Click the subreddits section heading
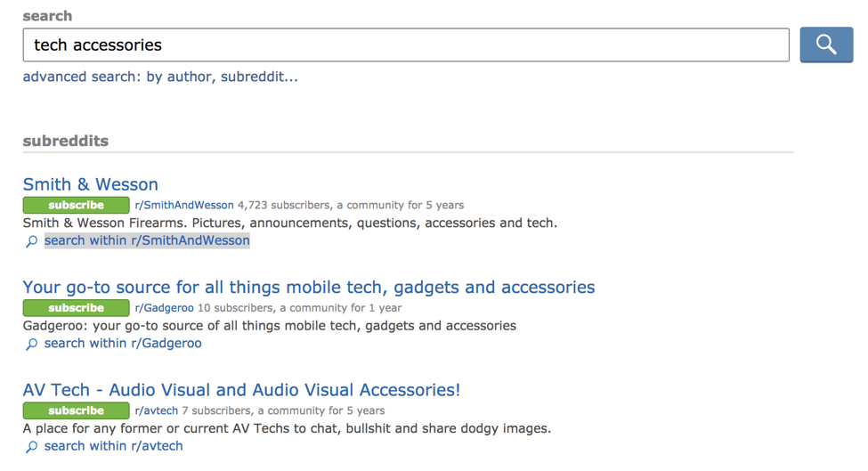The width and height of the screenshot is (868, 471). [x=65, y=141]
